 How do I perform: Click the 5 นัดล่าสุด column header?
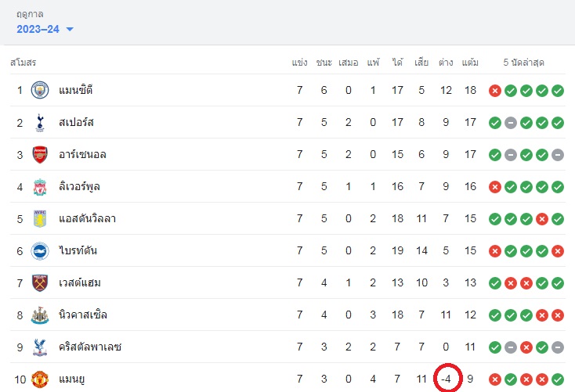pos(523,63)
